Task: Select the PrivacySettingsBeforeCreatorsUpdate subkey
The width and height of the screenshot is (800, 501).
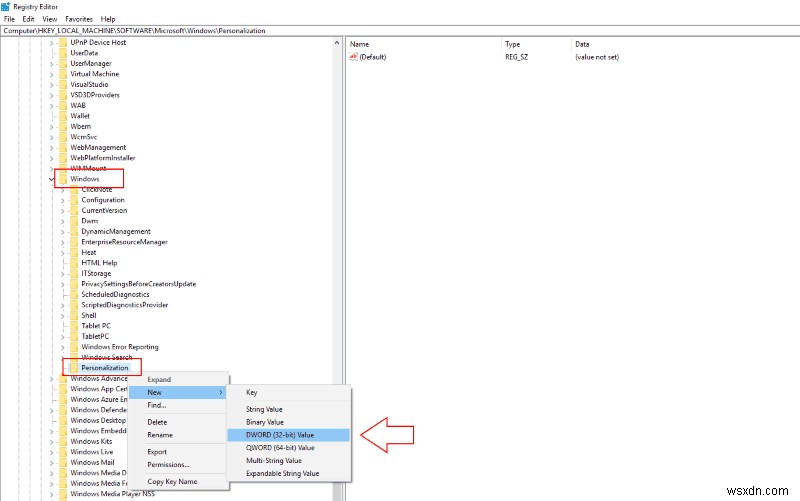Action: (139, 284)
